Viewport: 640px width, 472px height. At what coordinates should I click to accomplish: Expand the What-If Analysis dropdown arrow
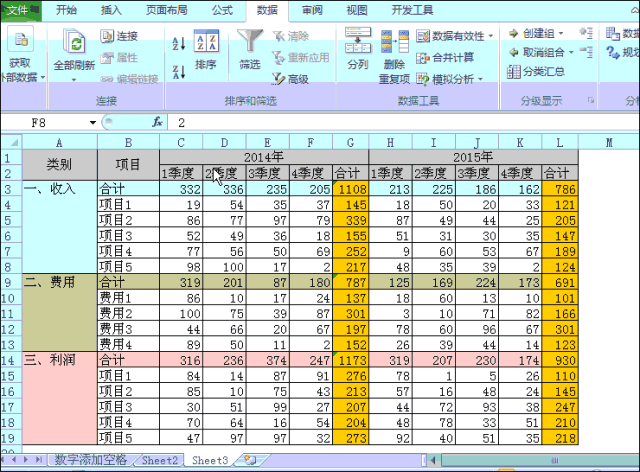[x=480, y=79]
